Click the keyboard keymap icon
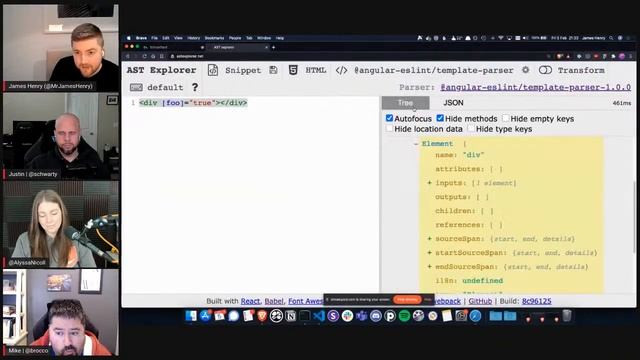This screenshot has height=360, width=640. click(x=136, y=87)
